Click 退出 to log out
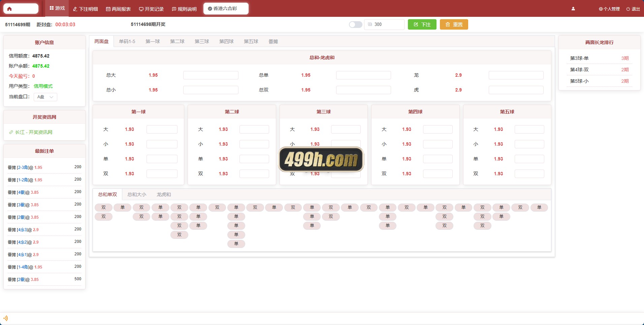This screenshot has height=325, width=644. 633,9
